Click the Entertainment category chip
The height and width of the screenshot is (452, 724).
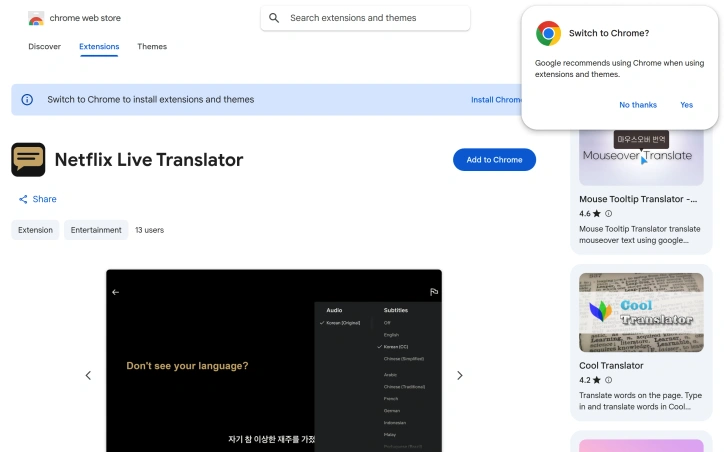(x=96, y=230)
